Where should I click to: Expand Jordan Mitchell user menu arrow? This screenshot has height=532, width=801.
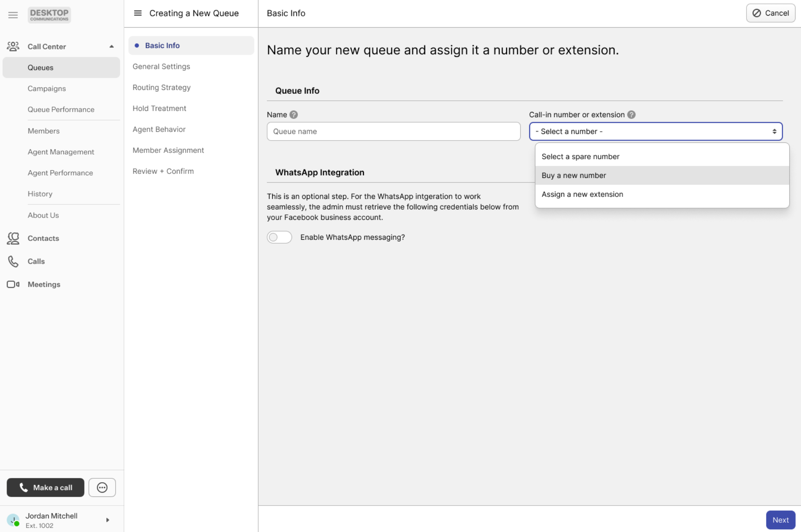pos(107,520)
